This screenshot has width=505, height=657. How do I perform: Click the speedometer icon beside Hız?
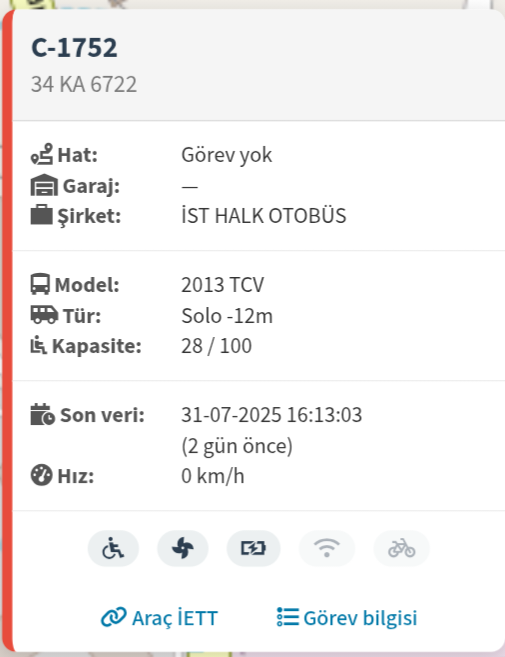coord(41,475)
